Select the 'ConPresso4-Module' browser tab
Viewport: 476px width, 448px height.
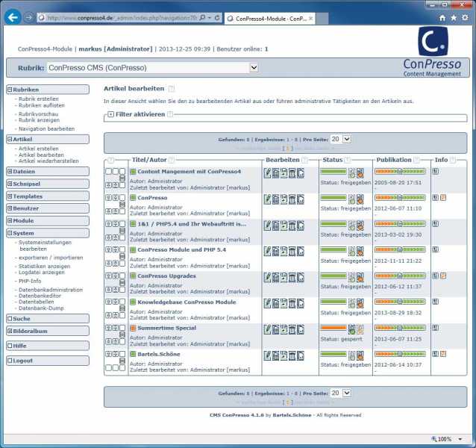pos(270,19)
